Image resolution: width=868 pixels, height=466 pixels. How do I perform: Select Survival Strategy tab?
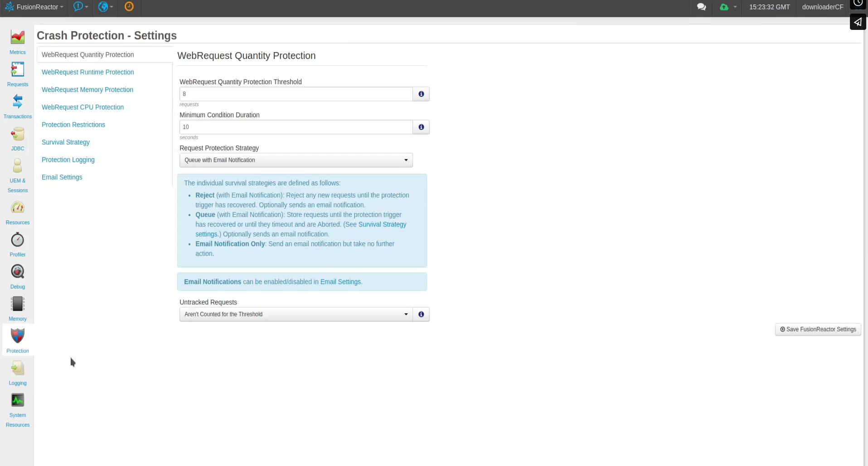pos(66,142)
